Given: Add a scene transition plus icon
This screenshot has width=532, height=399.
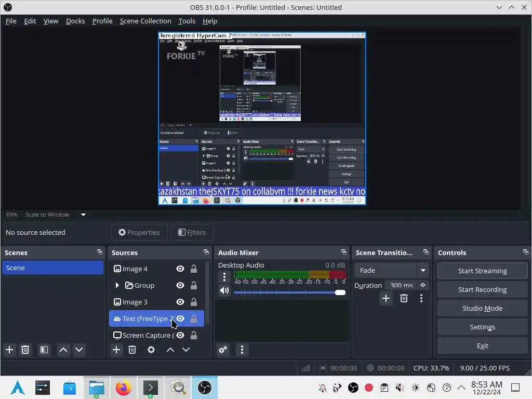Looking at the screenshot, I should (x=386, y=298).
